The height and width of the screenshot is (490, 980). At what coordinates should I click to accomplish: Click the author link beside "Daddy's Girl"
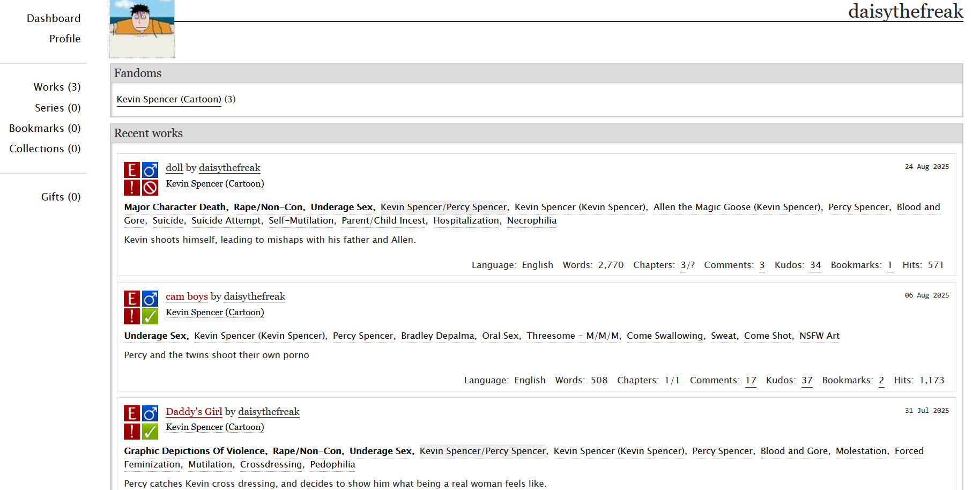click(x=269, y=412)
